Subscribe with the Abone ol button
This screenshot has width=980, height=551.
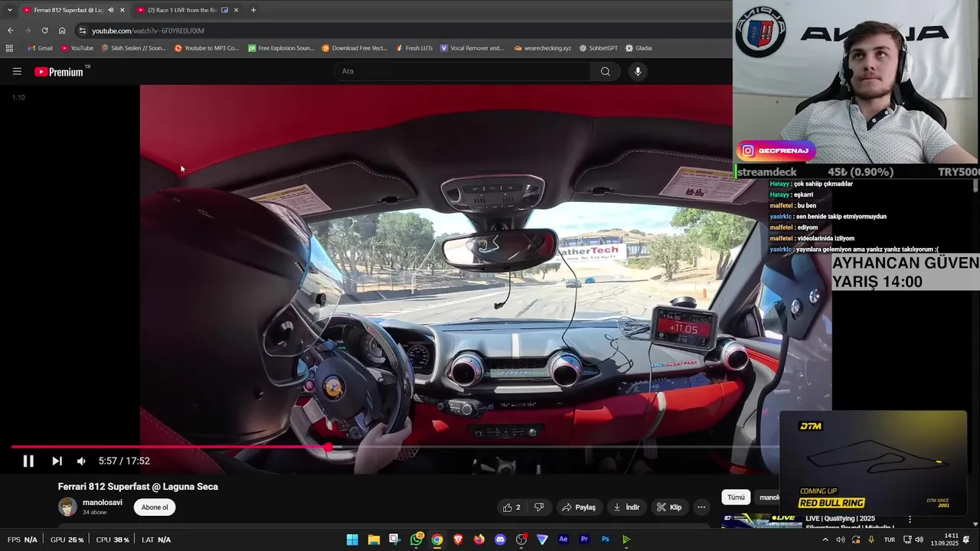click(154, 507)
